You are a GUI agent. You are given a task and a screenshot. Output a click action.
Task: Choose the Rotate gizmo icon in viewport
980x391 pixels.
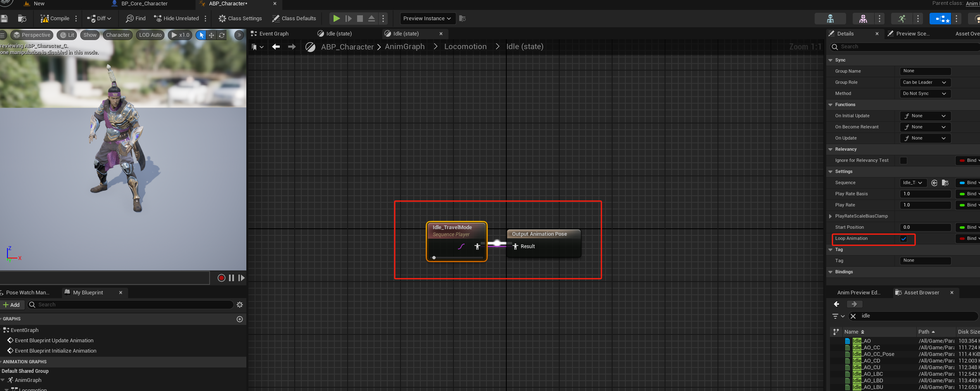222,35
